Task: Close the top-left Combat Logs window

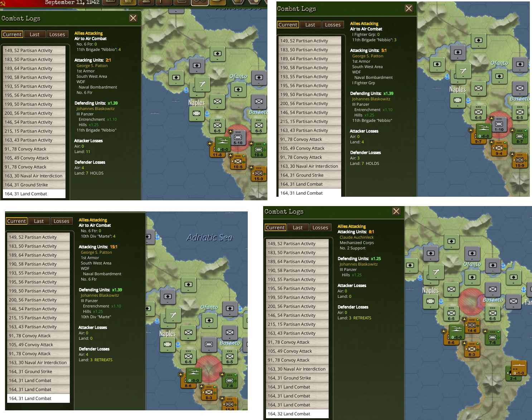Action: (133, 18)
